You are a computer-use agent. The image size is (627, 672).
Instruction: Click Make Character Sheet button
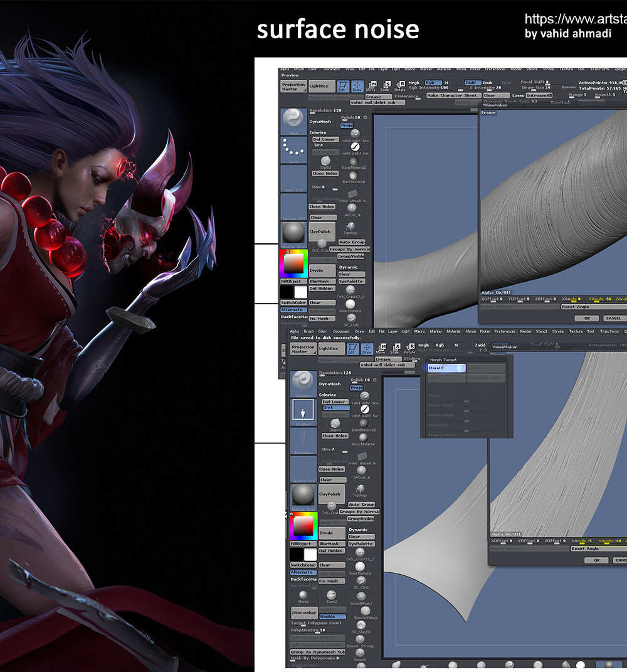pyautogui.click(x=453, y=95)
